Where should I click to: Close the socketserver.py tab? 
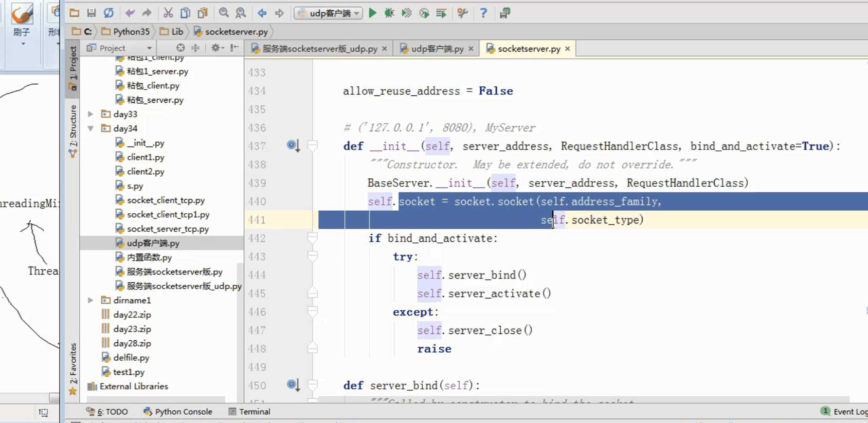(567, 49)
